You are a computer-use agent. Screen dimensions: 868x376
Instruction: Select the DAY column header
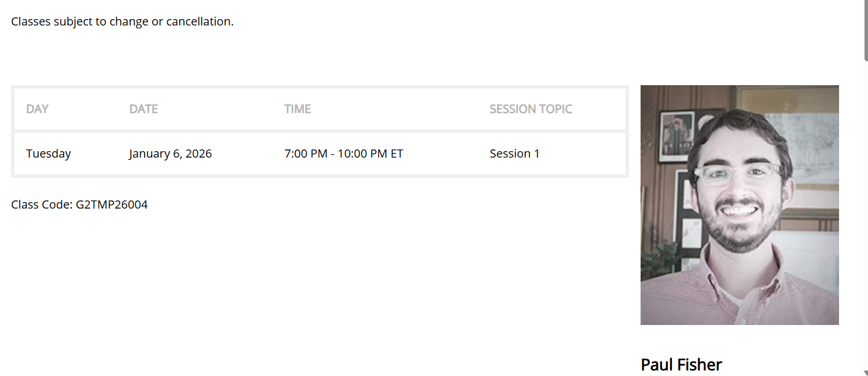[x=37, y=109]
